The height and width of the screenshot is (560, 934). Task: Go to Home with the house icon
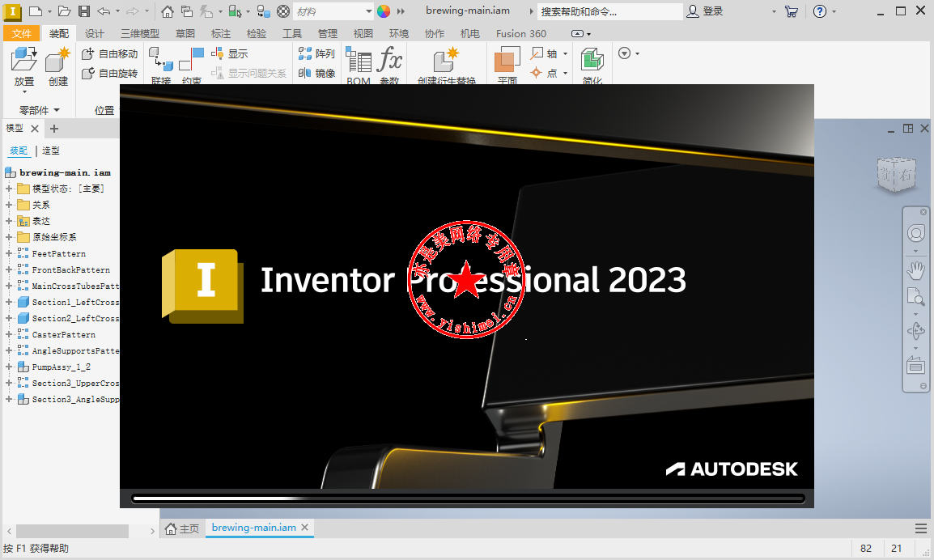point(168,11)
